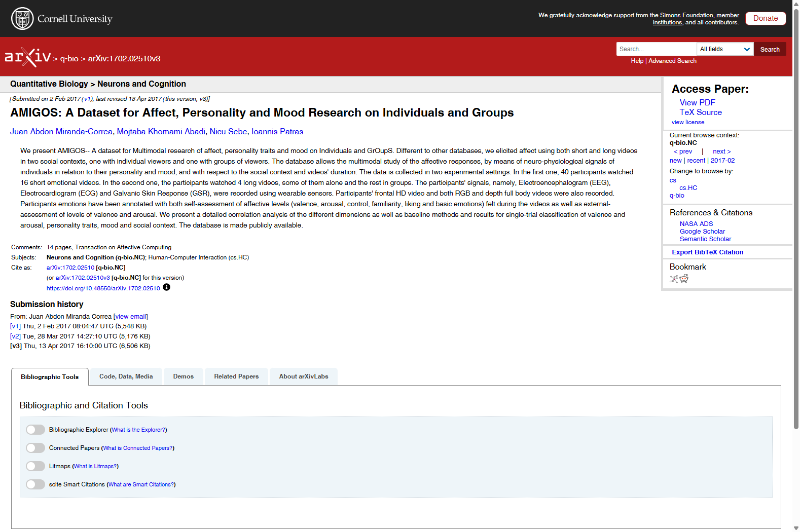
Task: Switch to the Code, Data, Media tab
Action: 126,376
